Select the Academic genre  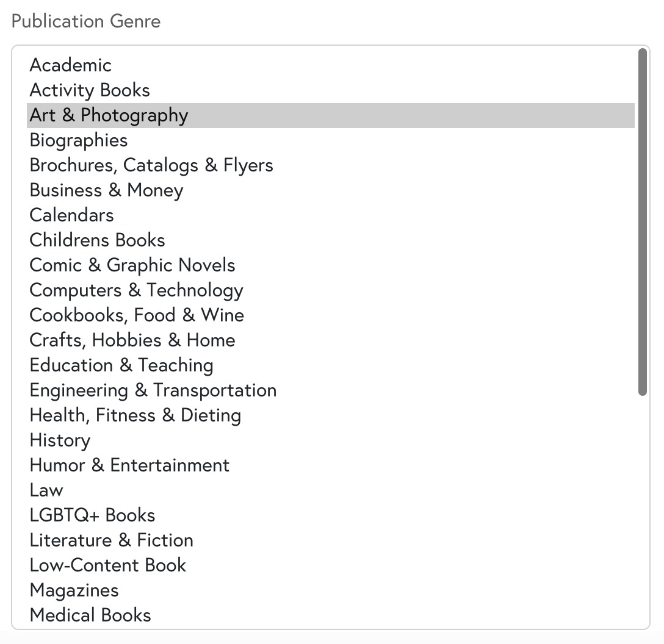[x=70, y=65]
